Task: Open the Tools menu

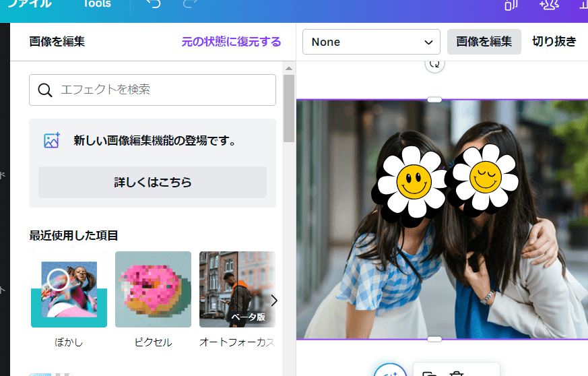Action: pos(97,4)
